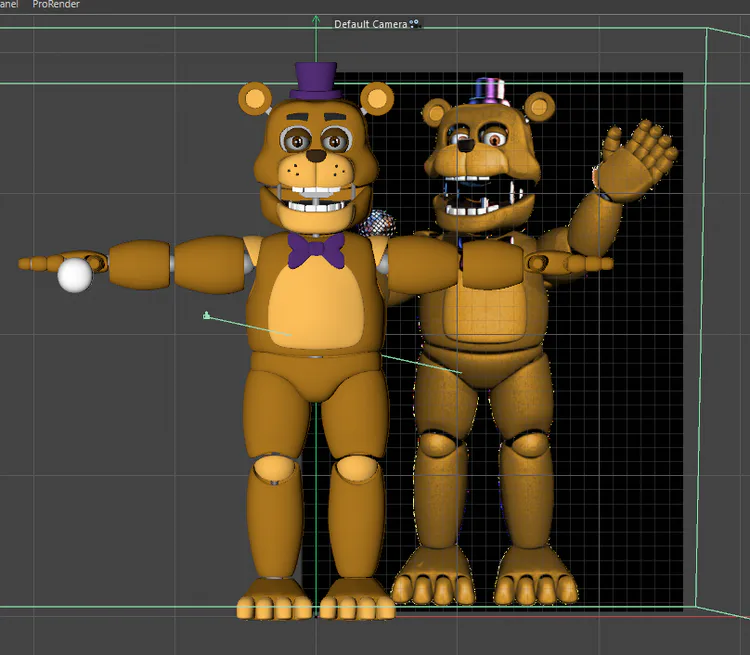Select the disco-ball microphone behind the shoulder

pos(378,223)
